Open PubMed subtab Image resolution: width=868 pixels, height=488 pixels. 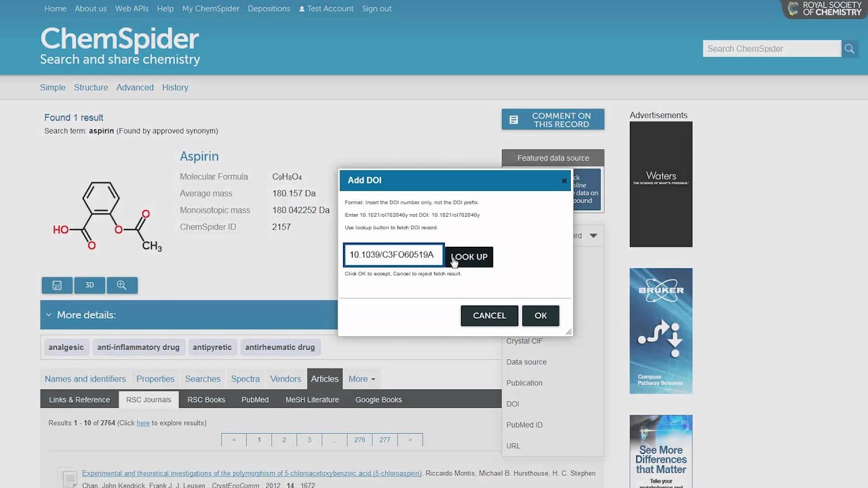[x=255, y=400]
